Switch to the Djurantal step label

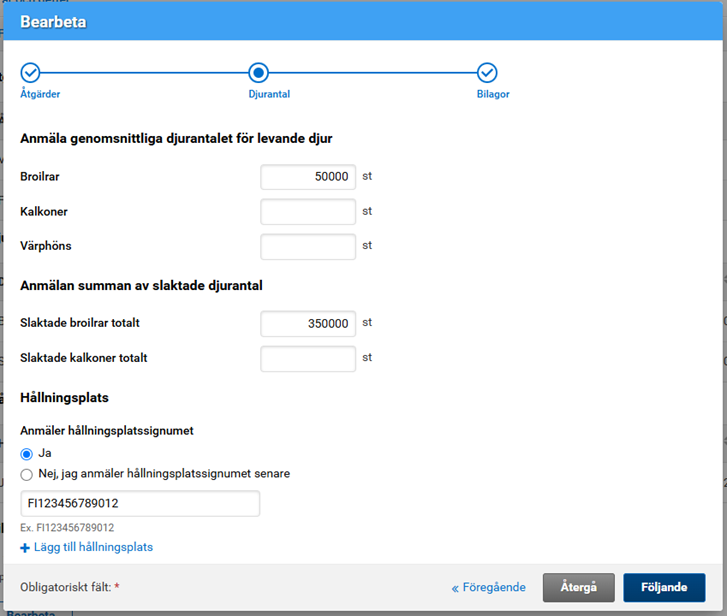pyautogui.click(x=269, y=94)
